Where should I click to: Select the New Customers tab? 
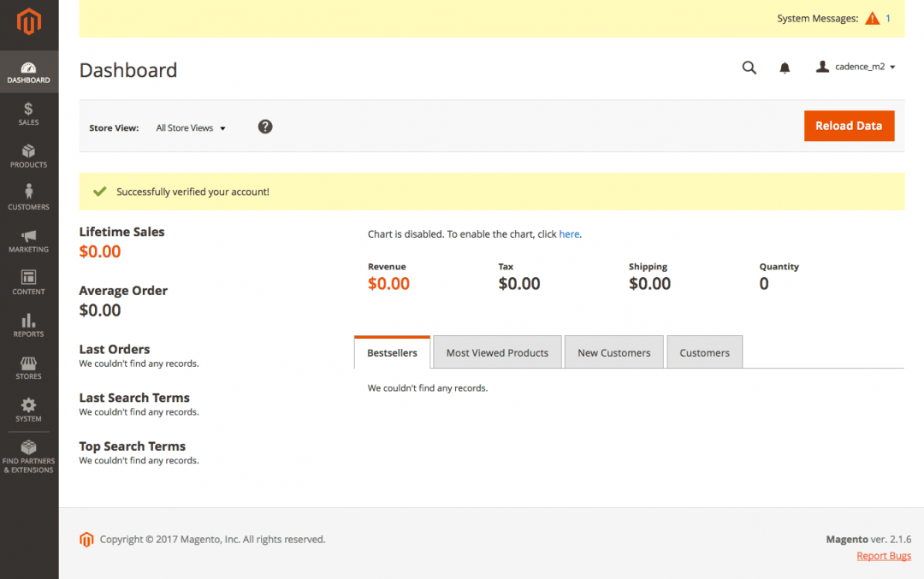pos(613,352)
